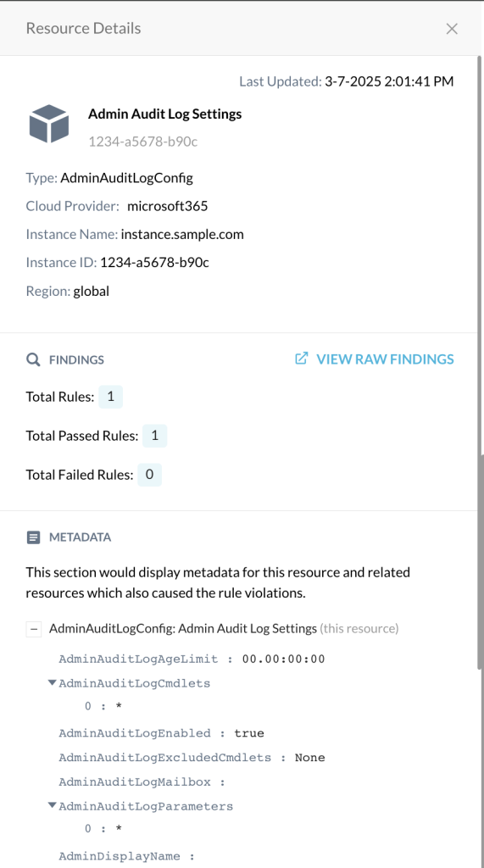The image size is (484, 868).
Task: Collapse the AdminAuditLogParameters triangle
Action: point(52,805)
